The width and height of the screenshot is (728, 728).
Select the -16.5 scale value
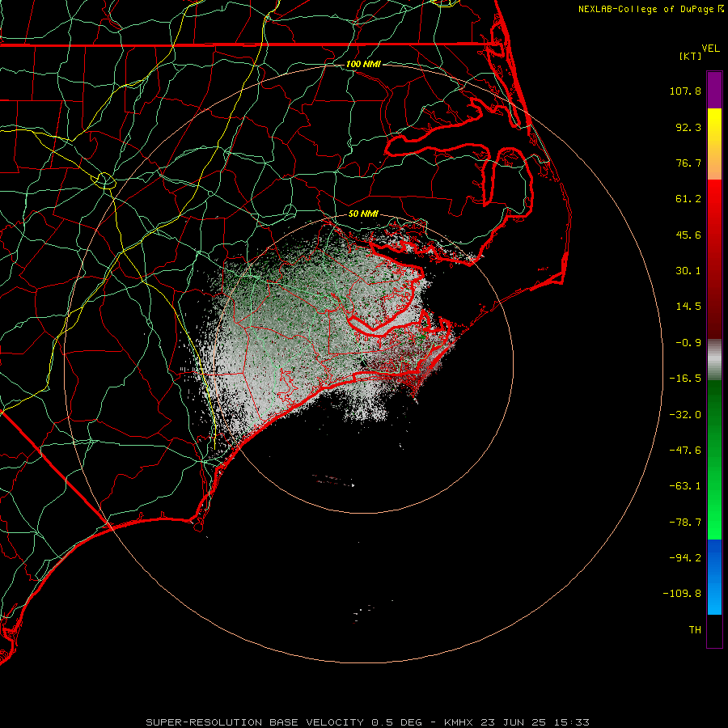(685, 379)
